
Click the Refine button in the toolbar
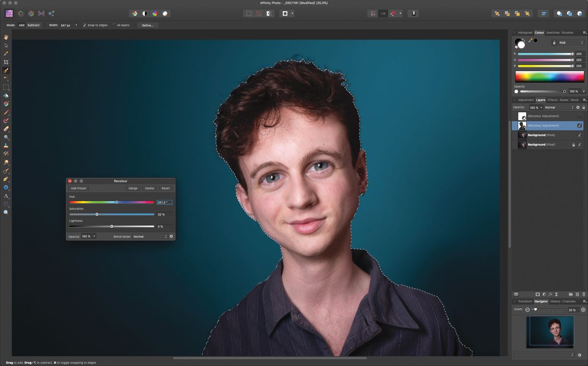click(x=147, y=25)
